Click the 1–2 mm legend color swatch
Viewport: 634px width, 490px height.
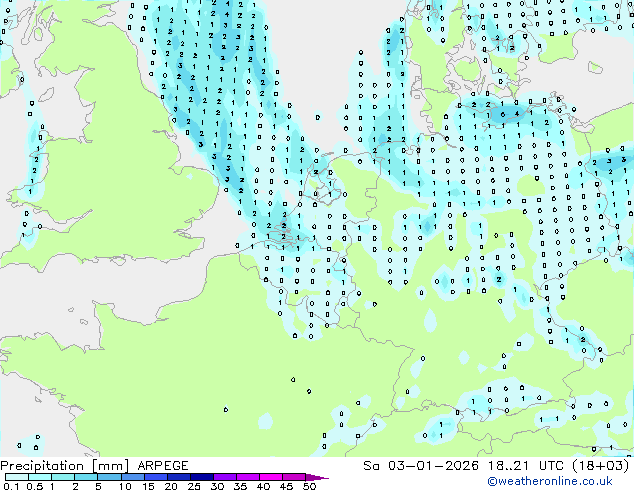[63, 477]
